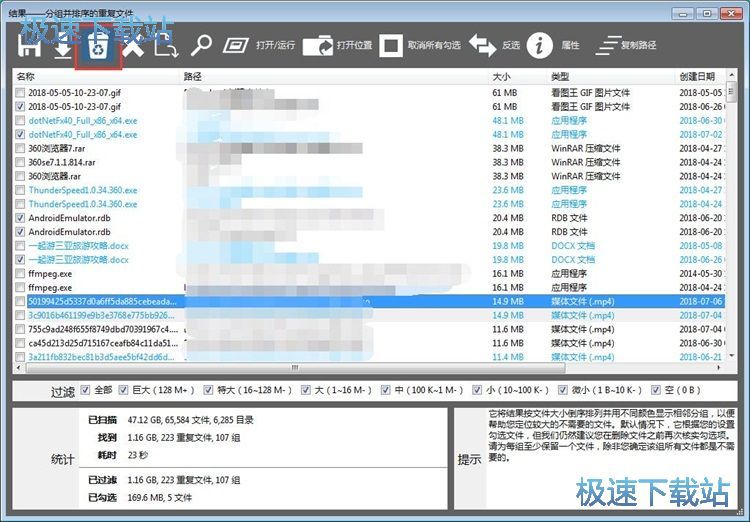The height and width of the screenshot is (522, 750).
Task: Click the 打开/运行 open-run toolbar icon
Action: pos(236,46)
